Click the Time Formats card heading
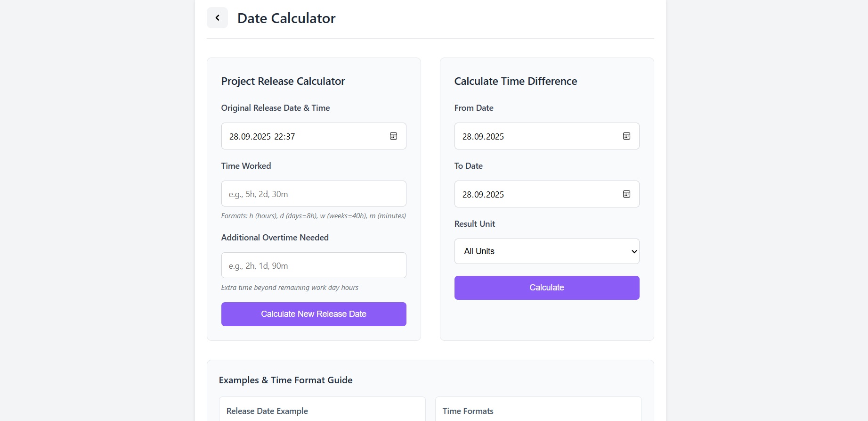Image resolution: width=868 pixels, height=421 pixels. pyautogui.click(x=468, y=411)
